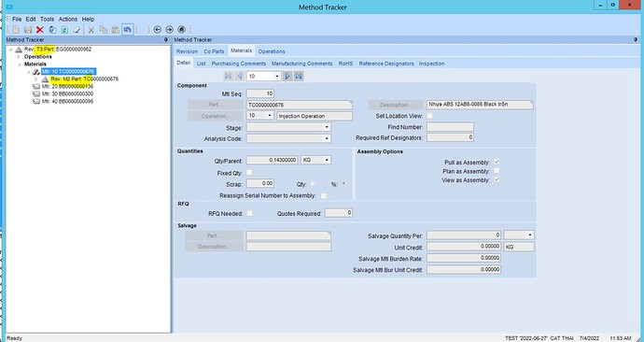Click the Paste clipboard icon
This screenshot has width=644, height=342.
[116, 30]
